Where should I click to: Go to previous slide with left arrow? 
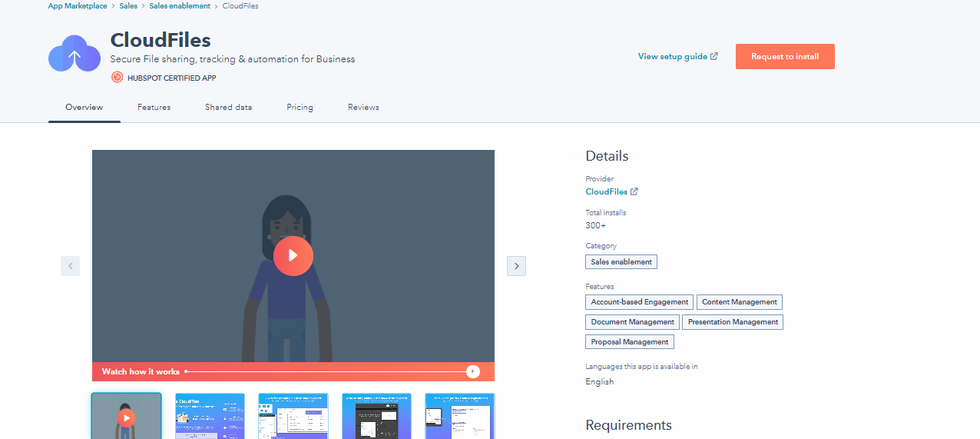[x=71, y=266]
